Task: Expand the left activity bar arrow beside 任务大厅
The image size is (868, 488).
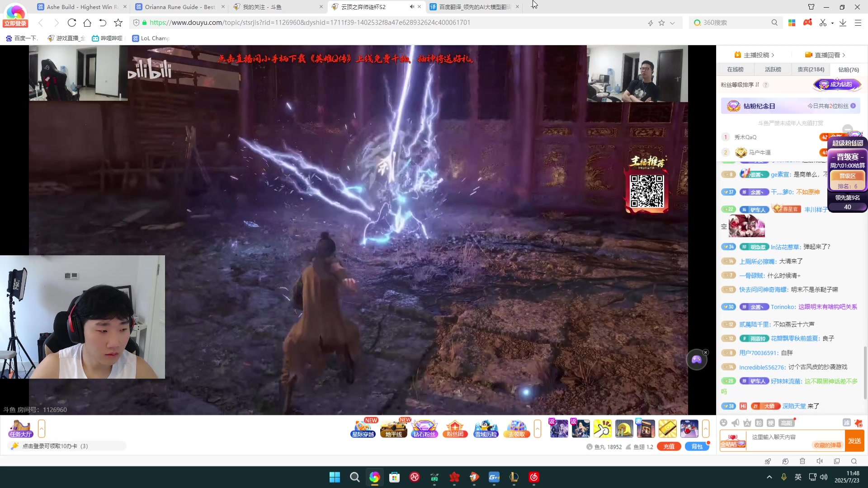Action: (x=42, y=428)
